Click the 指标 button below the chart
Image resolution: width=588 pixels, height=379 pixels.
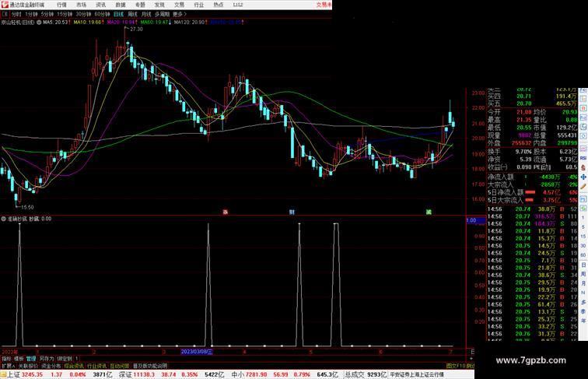[7, 359]
